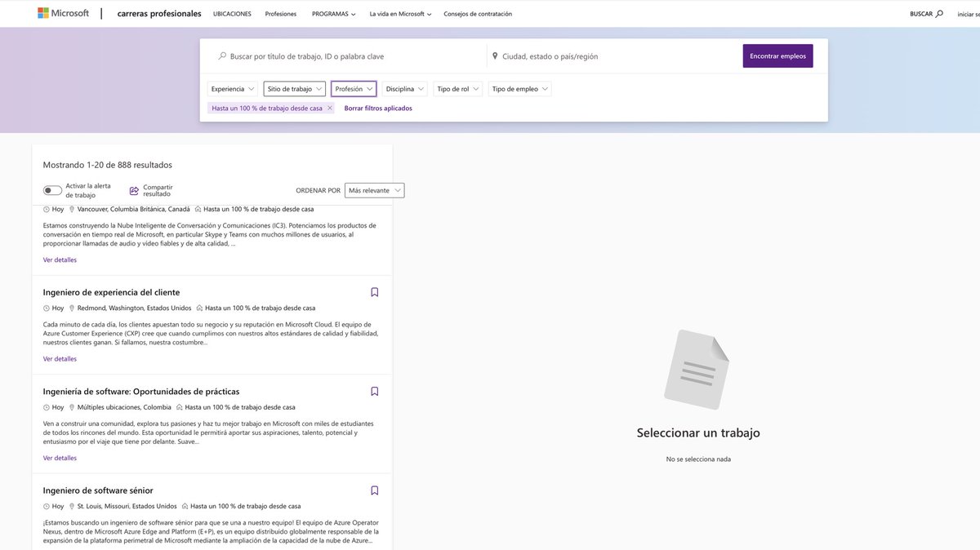Open the PROGRAMAS menu
Screen dimensions: 980x550
pyautogui.click(x=332, y=13)
